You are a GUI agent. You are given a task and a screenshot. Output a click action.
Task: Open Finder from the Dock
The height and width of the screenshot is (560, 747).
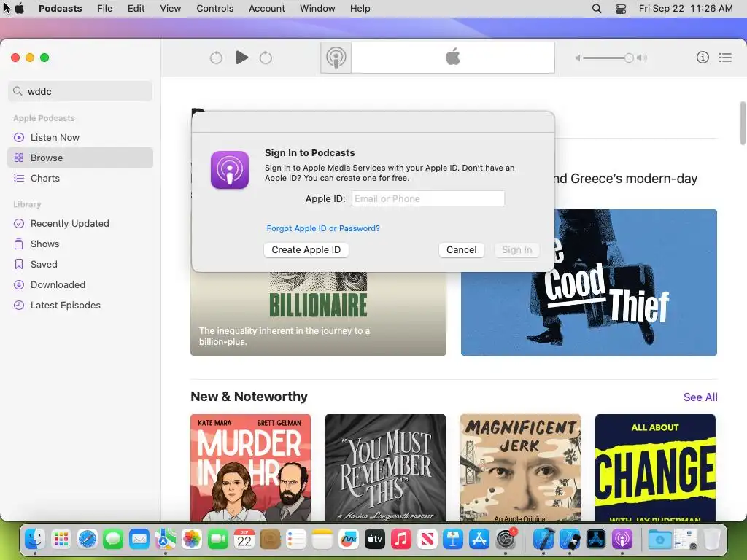(35, 539)
